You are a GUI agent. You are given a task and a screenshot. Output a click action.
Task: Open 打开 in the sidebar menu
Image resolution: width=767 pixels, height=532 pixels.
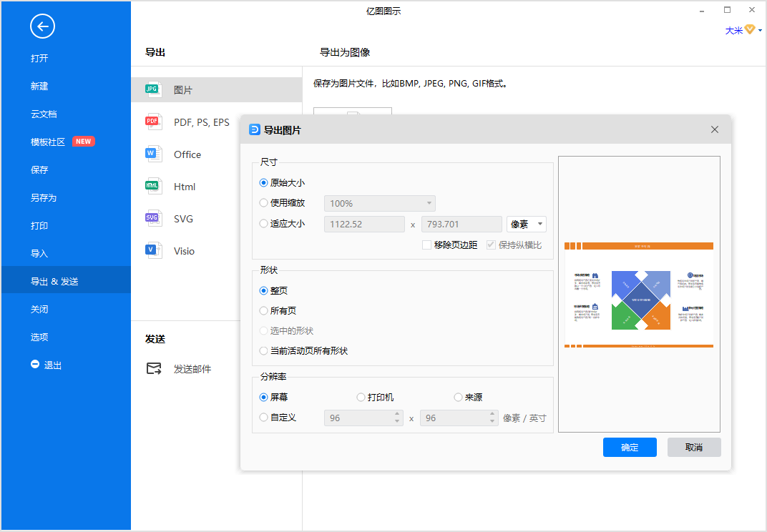[39, 58]
